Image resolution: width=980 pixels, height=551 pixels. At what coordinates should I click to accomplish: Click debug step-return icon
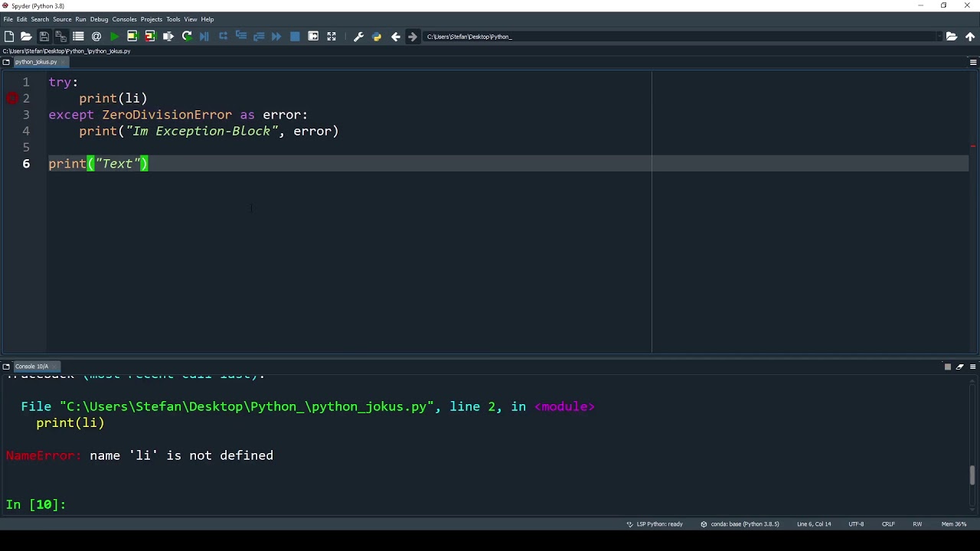pos(259,36)
